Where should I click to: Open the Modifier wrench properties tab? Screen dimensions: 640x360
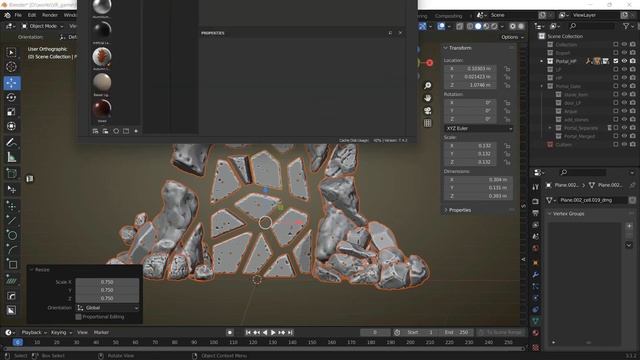click(536, 275)
